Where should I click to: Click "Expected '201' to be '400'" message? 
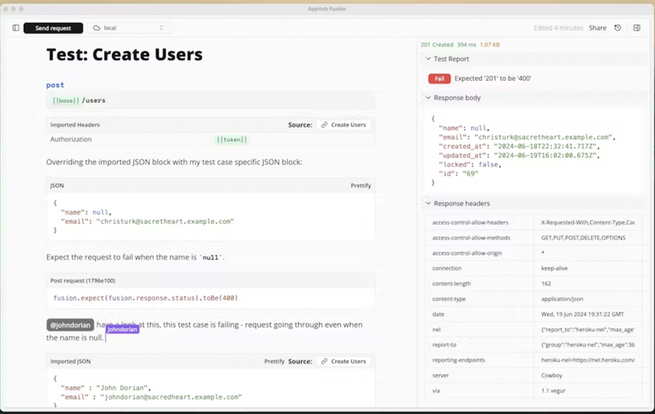pyautogui.click(x=493, y=79)
